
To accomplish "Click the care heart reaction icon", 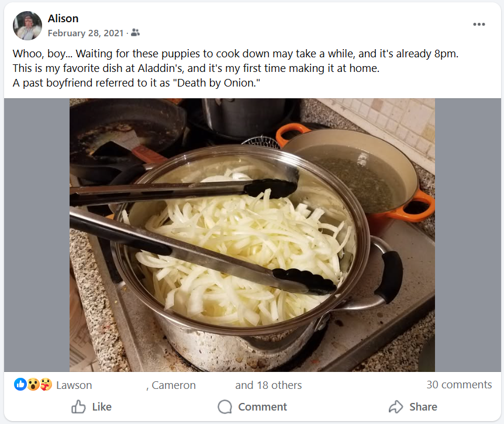I will (x=46, y=384).
